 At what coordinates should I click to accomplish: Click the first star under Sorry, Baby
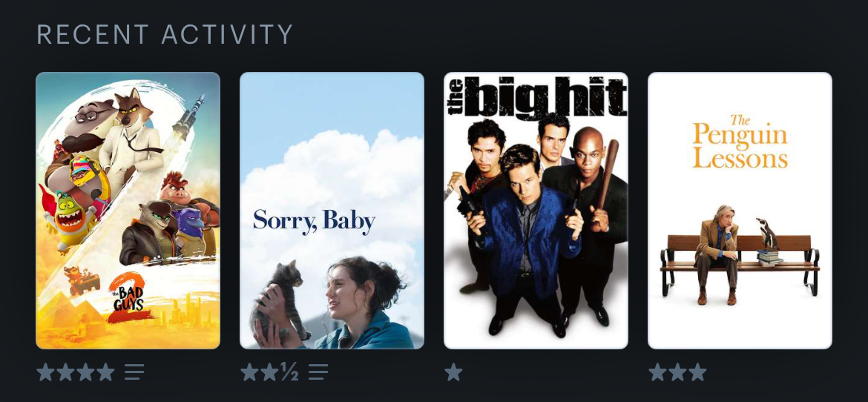tap(250, 372)
